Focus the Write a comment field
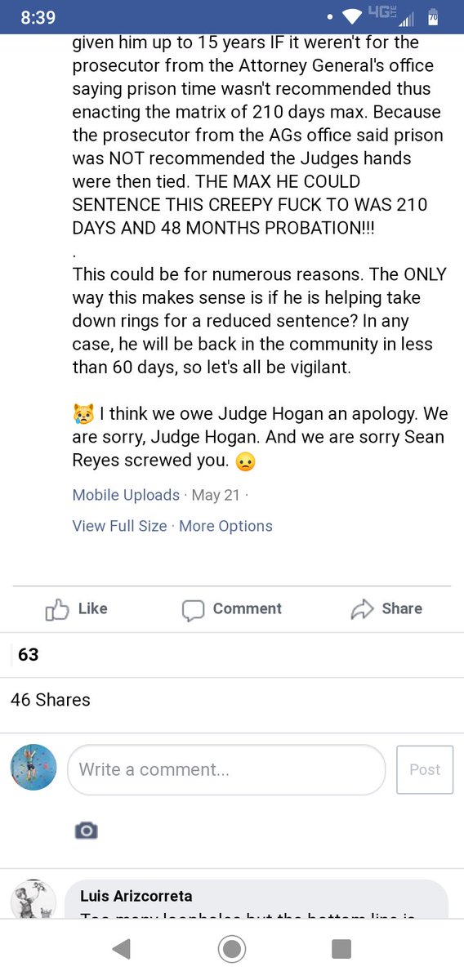Viewport: 464px width, 980px height. (226, 769)
